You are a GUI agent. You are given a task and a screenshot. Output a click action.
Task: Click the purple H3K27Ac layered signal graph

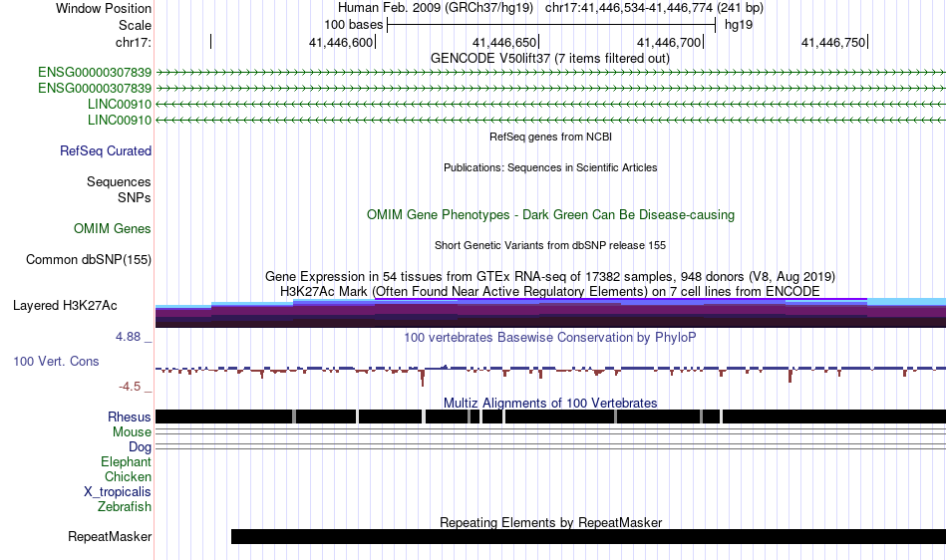[x=550, y=313]
